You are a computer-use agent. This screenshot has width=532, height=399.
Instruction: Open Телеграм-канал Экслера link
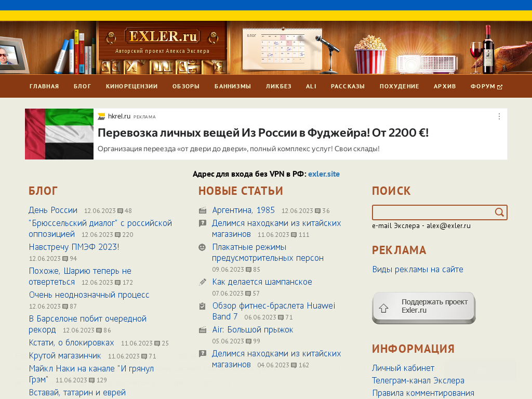pos(418,381)
